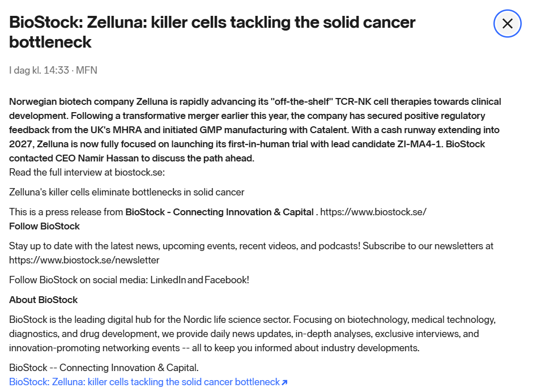541x392 pixels.
Task: Click the https://www.biostock.se/ URL
Action: 373,212
